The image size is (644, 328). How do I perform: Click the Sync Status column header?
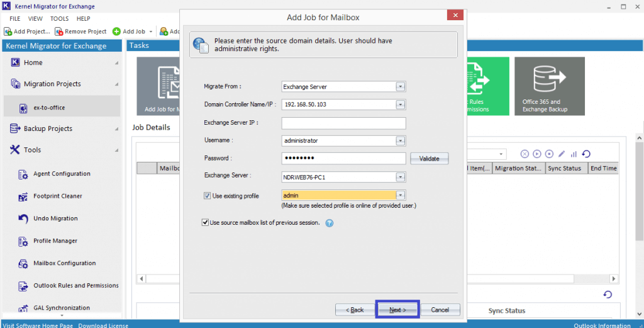coord(565,168)
